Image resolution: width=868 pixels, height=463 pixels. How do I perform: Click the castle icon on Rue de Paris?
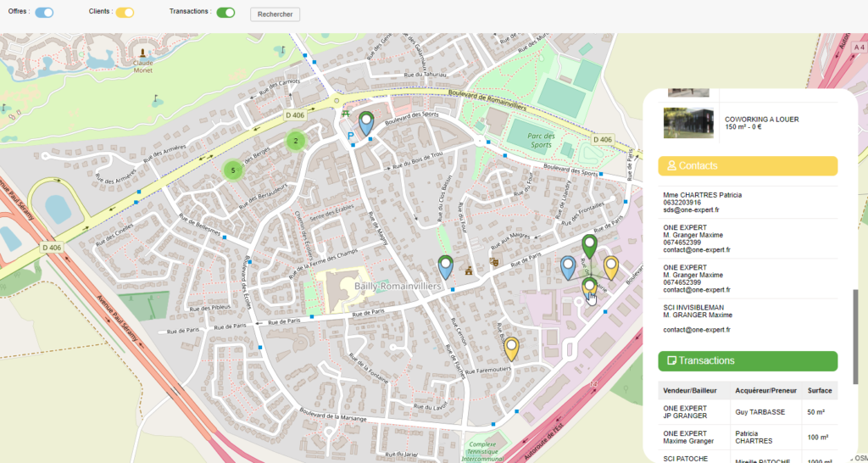pyautogui.click(x=468, y=271)
